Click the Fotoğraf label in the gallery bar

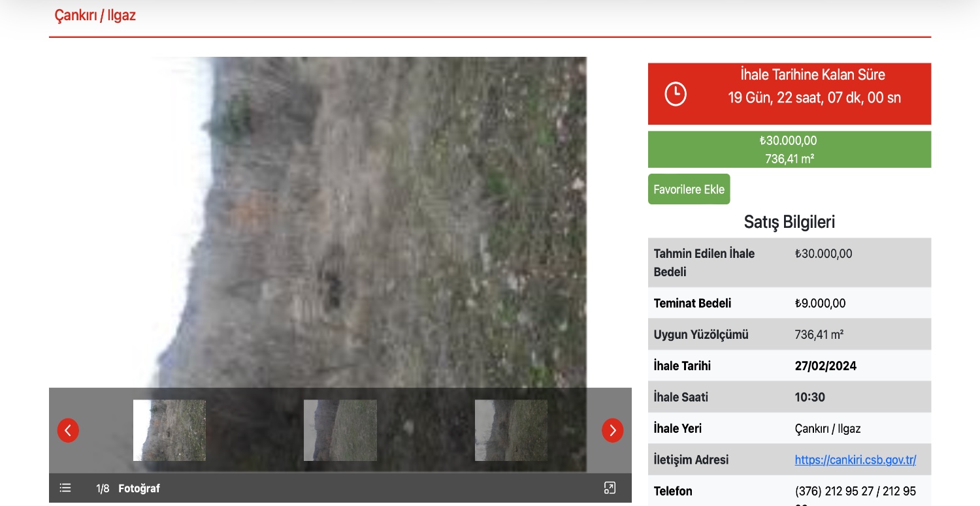[139, 488]
